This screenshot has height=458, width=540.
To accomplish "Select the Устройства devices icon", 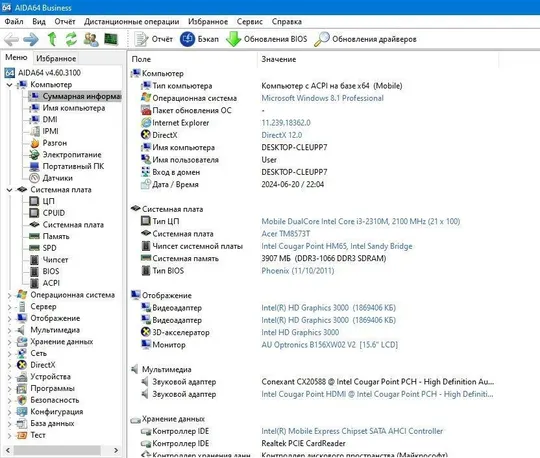I will click(x=22, y=377).
